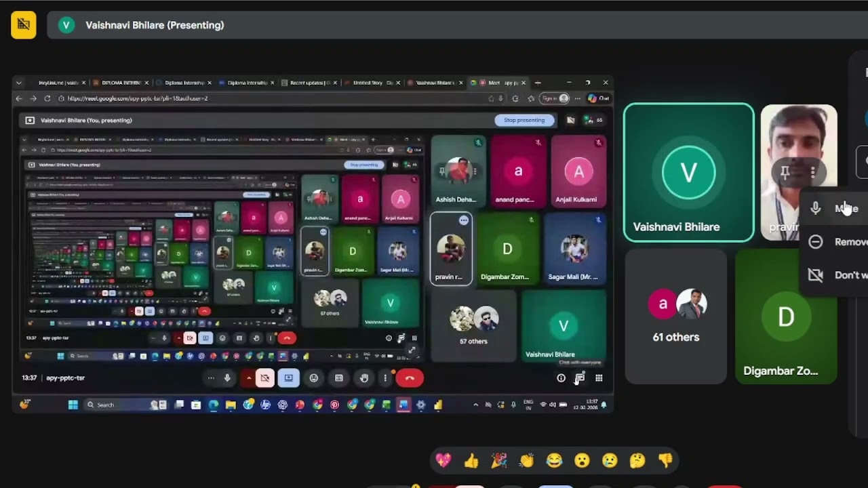Open the 61 others participant tile

pyautogui.click(x=675, y=316)
